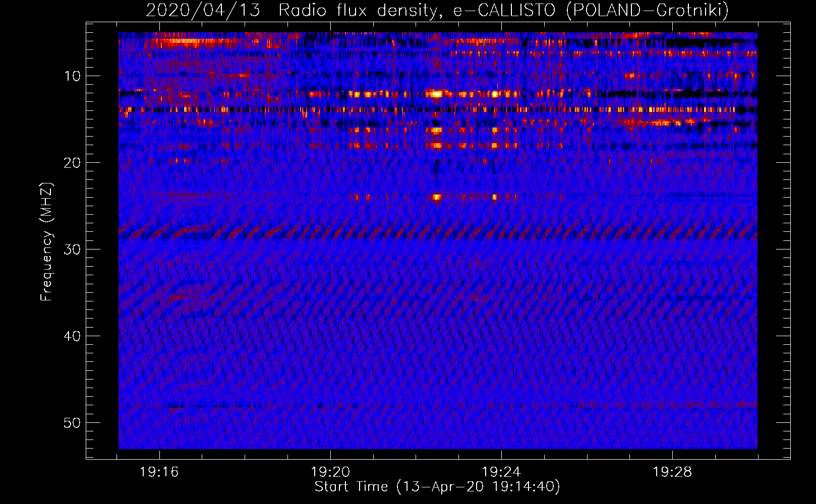Click the 50 MHz frequency tick label
Image resolution: width=816 pixels, height=504 pixels.
coord(72,423)
